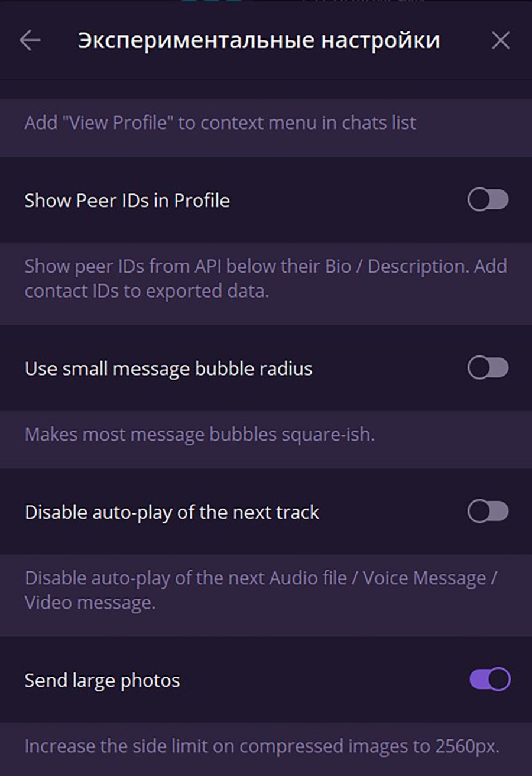Click "Disable auto-play of the next track" label
The width and height of the screenshot is (532, 776).
172,512
